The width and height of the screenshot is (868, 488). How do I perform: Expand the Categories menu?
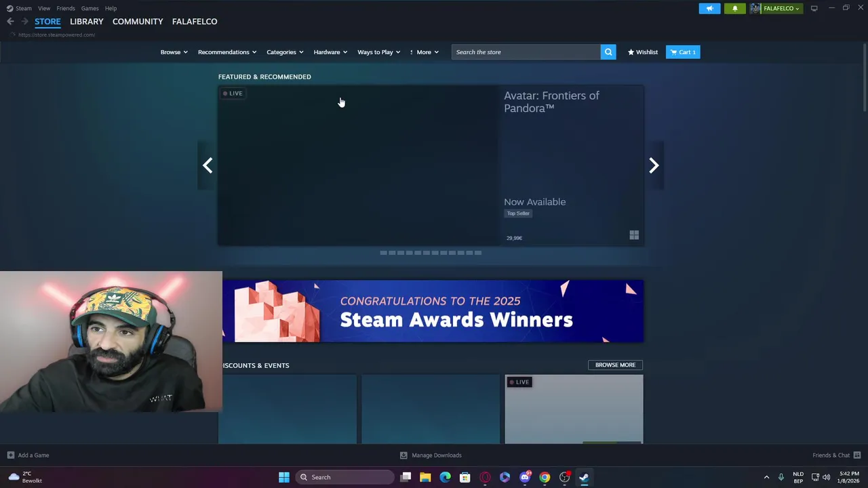[285, 52]
